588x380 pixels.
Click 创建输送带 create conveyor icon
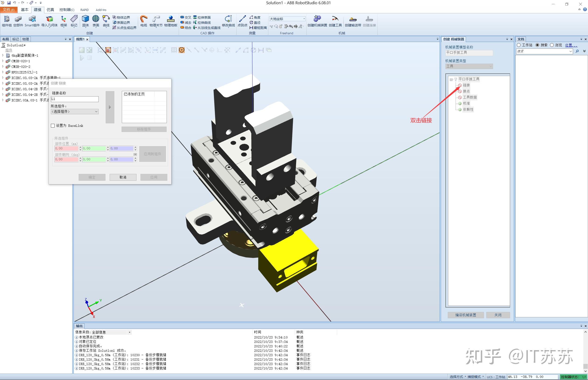coord(353,21)
